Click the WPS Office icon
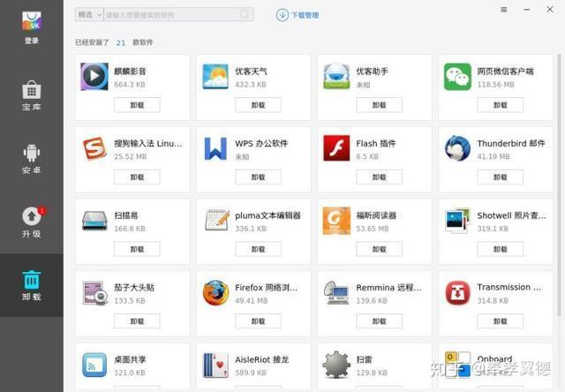The image size is (565, 392). coord(215,148)
